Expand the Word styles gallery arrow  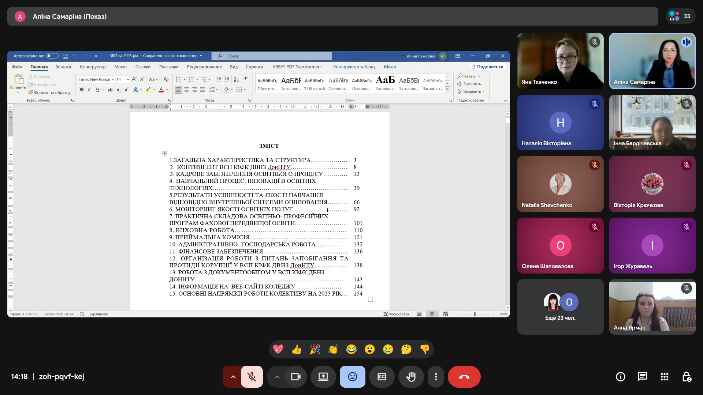coord(447,89)
